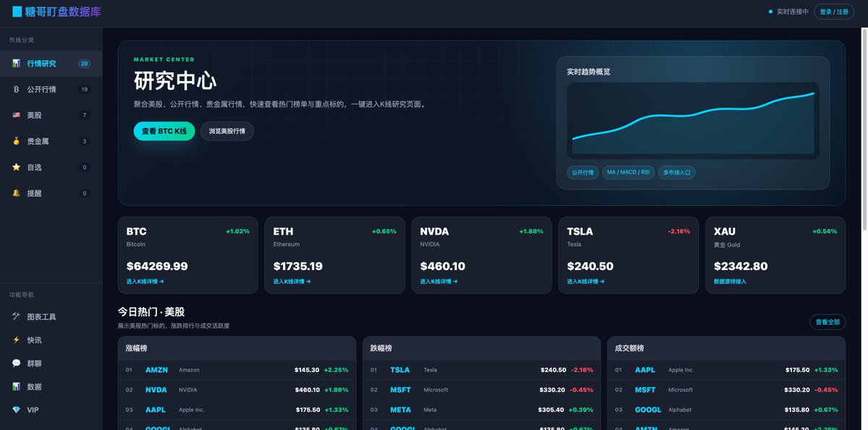The height and width of the screenshot is (430, 868).
Task: Click the 查看全部 button for 美股
Action: point(827,322)
